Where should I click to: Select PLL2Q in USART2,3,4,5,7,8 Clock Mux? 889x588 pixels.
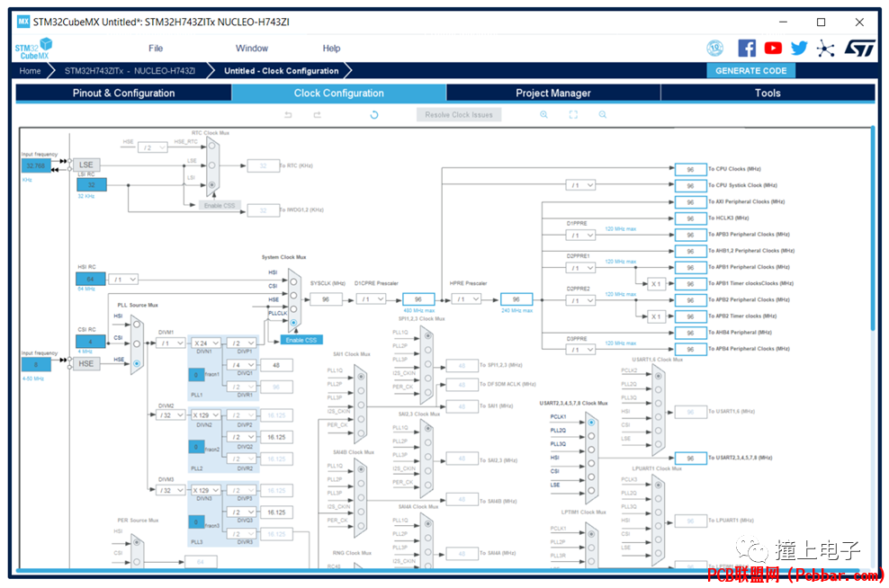(x=591, y=436)
